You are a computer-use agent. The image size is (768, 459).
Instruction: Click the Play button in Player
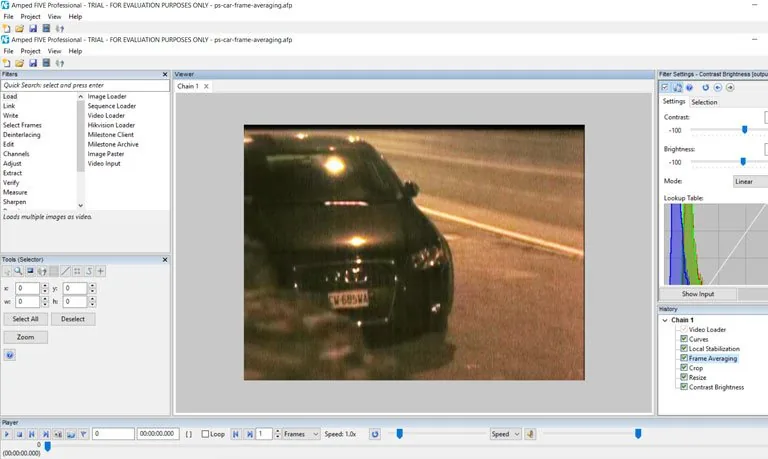pyautogui.click(x=7, y=434)
